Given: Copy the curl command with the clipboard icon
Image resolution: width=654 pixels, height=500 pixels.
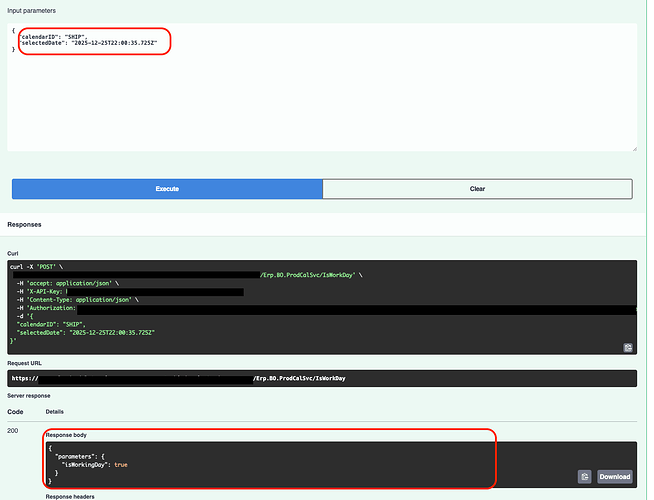Looking at the screenshot, I should pos(628,347).
